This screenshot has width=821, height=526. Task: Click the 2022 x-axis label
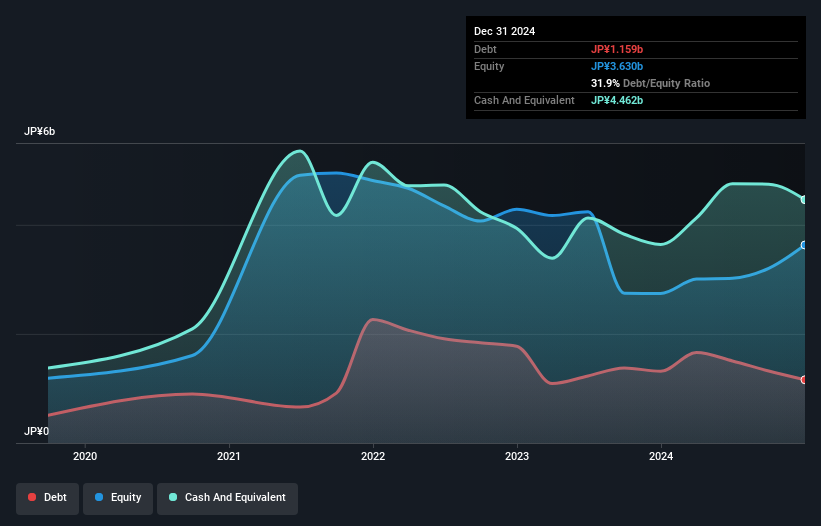373,456
